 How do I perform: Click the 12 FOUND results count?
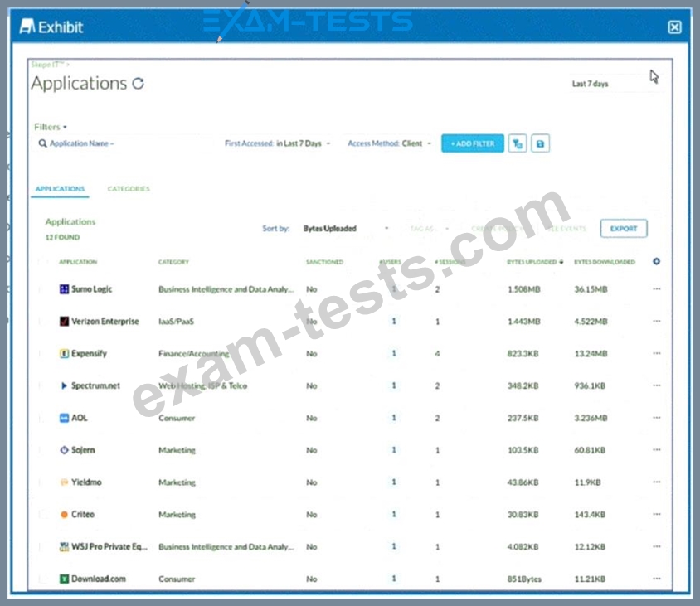[x=62, y=237]
